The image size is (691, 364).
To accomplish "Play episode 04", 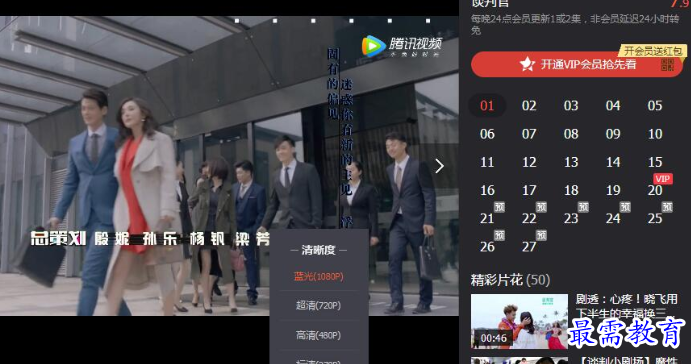I will tap(613, 106).
